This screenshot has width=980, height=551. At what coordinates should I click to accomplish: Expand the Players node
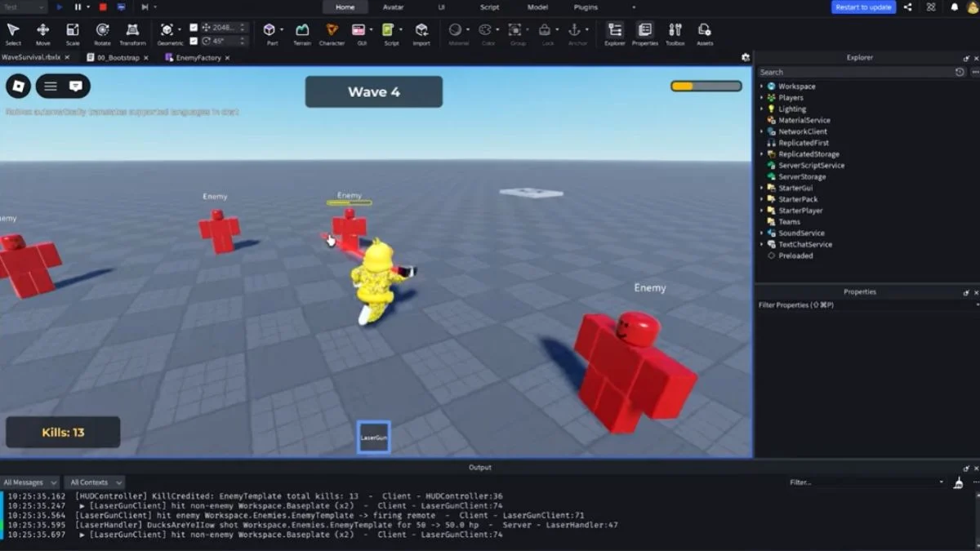[762, 97]
